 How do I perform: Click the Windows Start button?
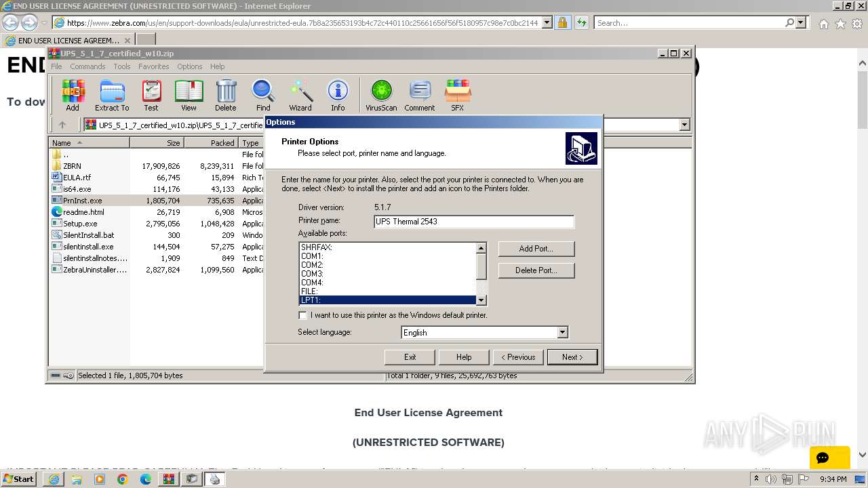pyautogui.click(x=18, y=479)
